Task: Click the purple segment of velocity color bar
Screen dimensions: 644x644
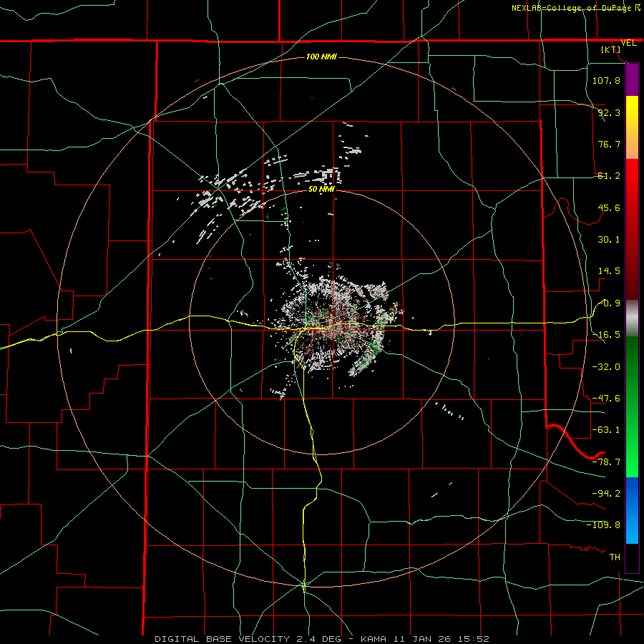Action: pyautogui.click(x=632, y=80)
